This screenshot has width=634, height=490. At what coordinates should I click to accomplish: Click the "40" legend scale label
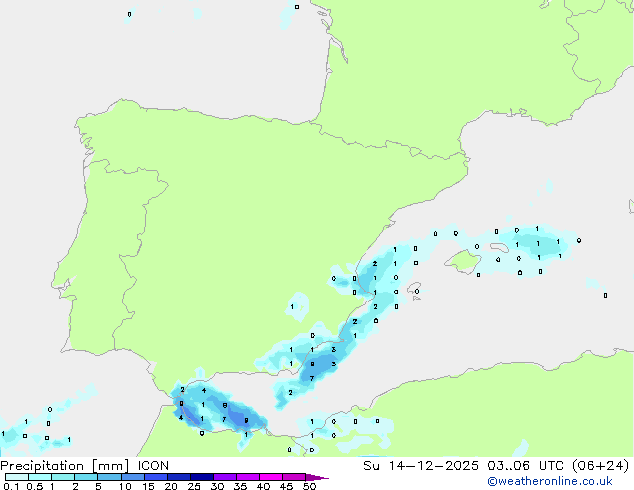tap(263, 486)
